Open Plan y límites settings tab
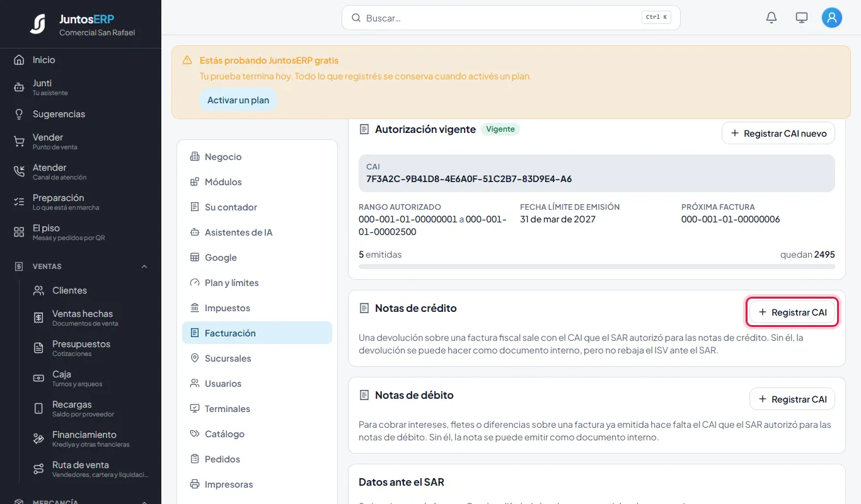The image size is (861, 504). click(x=257, y=283)
